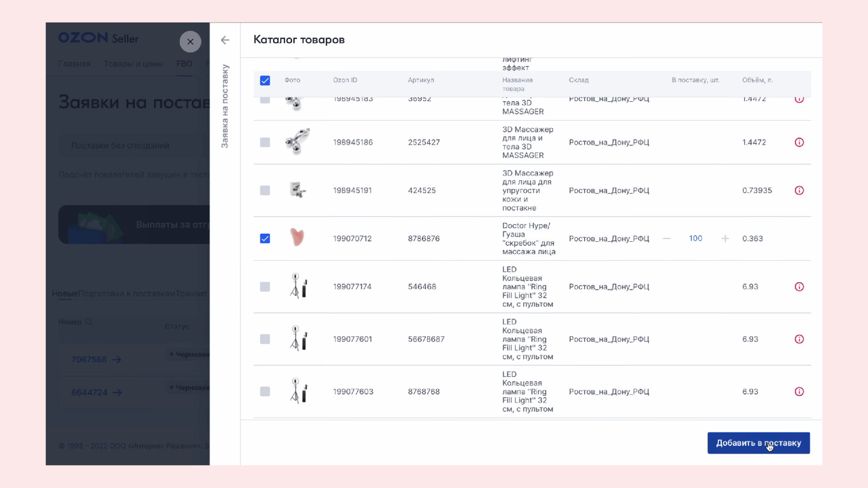Viewport: 868px width, 488px height.
Task: Check the row with article 2525427
Action: [x=265, y=142]
